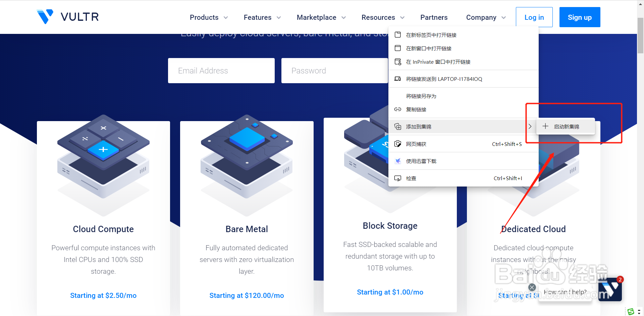Image resolution: width=644 pixels, height=316 pixels.
Task: Click the Xunlei download bird icon
Action: (398, 161)
